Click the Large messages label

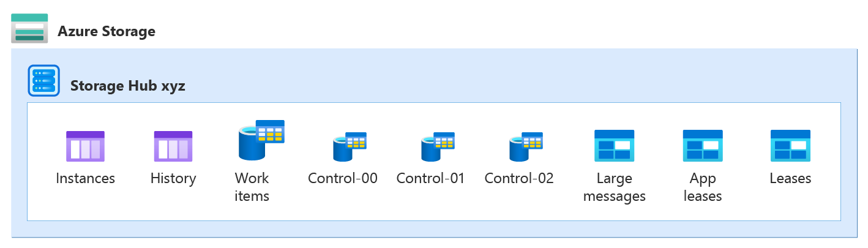tap(614, 187)
